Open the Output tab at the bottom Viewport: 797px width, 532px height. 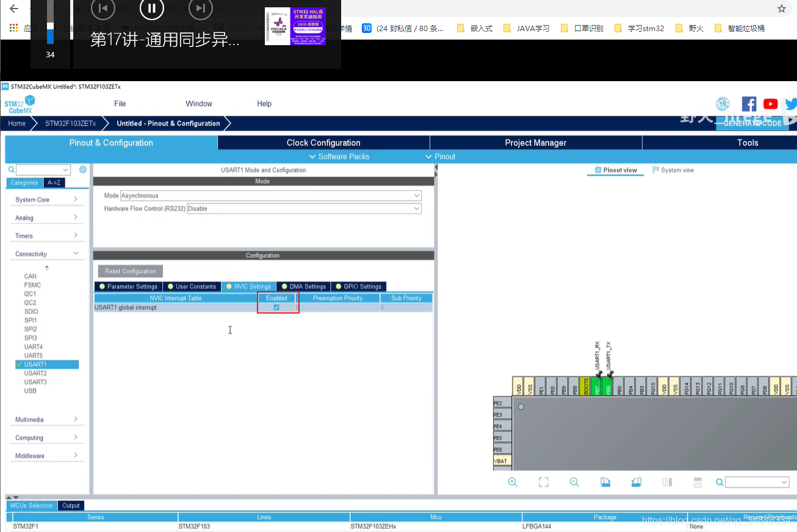71,505
